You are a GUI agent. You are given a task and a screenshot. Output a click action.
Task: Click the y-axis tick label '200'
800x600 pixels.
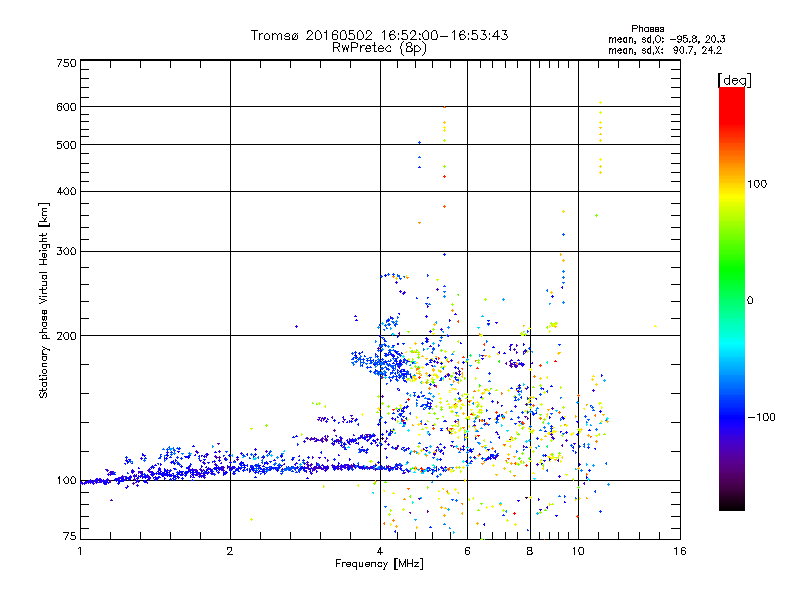pos(67,336)
